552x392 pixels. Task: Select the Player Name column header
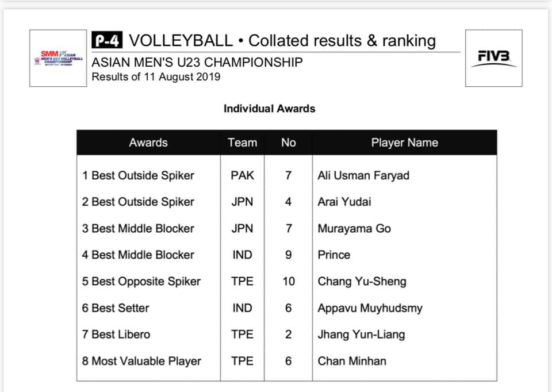point(404,143)
